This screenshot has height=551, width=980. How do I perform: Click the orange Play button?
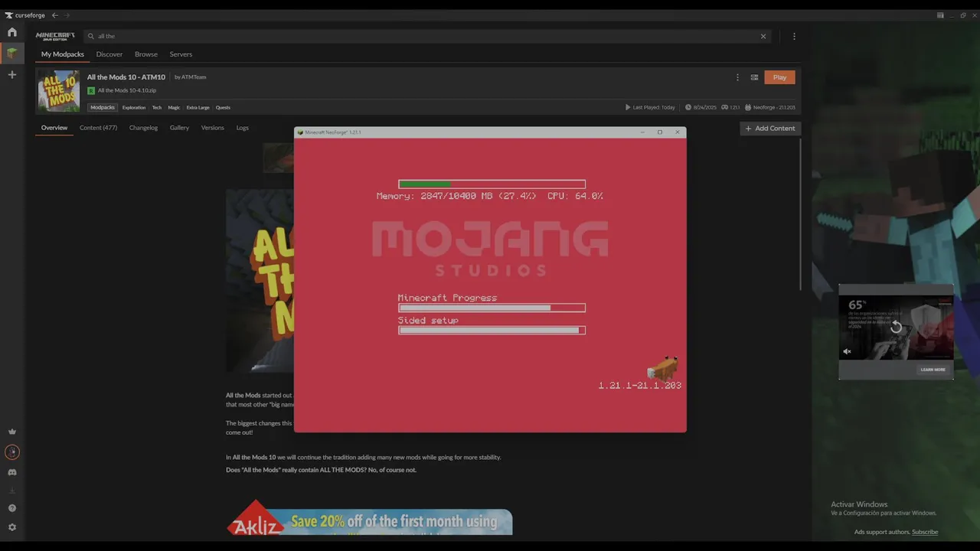pyautogui.click(x=779, y=77)
